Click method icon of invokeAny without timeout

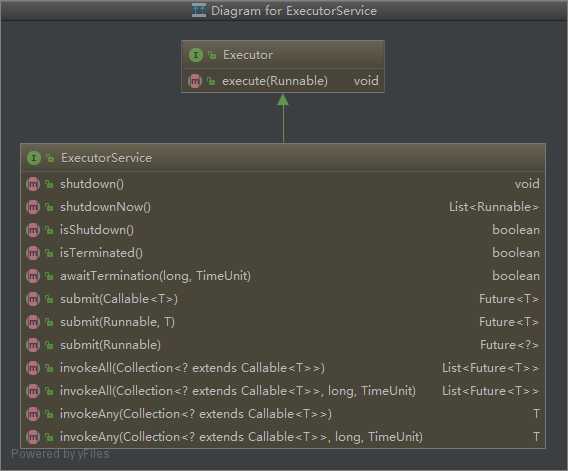point(33,414)
